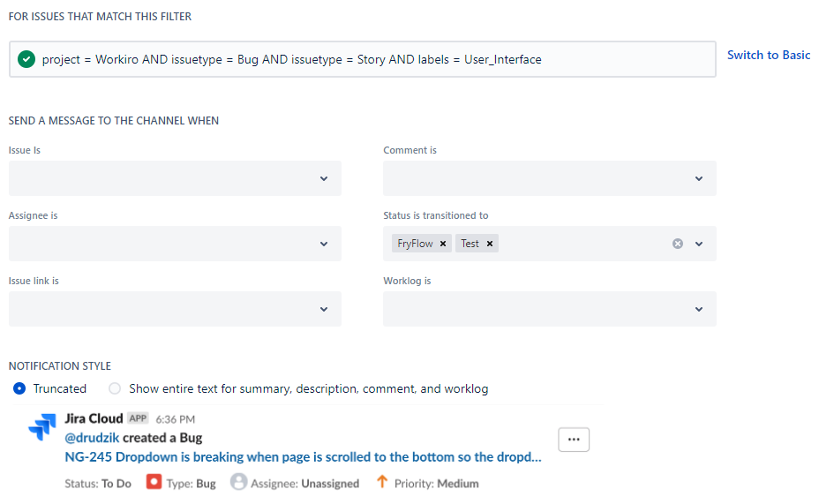Viewport: 819px width, 504px height.
Task: Open the three-dots message actions button
Action: coord(574,440)
